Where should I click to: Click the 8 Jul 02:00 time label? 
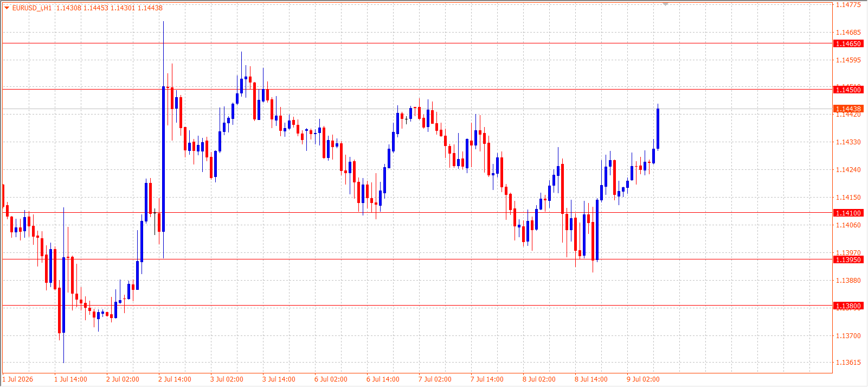pos(539,379)
